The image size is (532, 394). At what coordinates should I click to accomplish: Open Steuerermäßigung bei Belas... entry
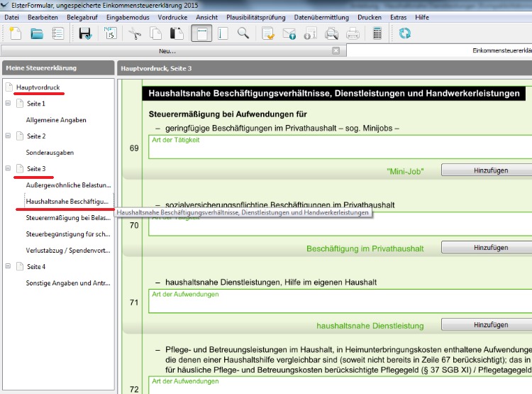tap(68, 218)
